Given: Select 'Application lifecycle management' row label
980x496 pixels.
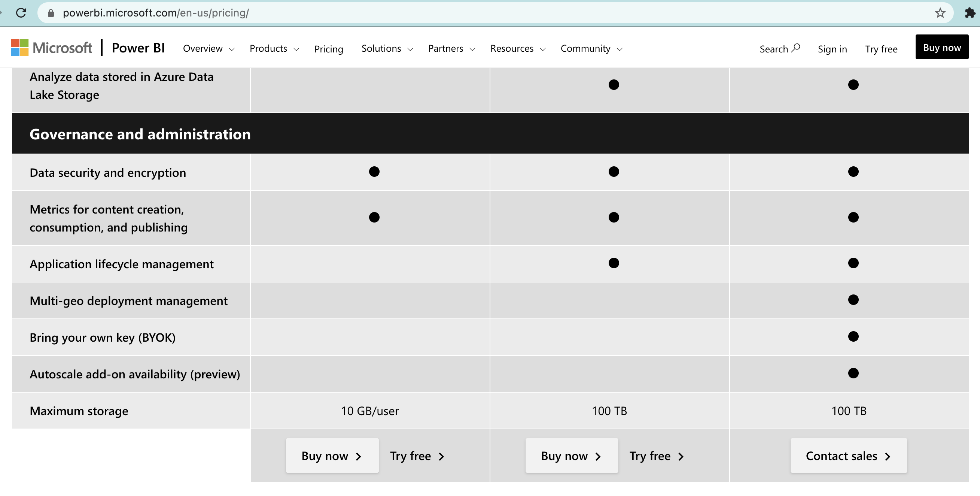Looking at the screenshot, I should click(x=122, y=264).
